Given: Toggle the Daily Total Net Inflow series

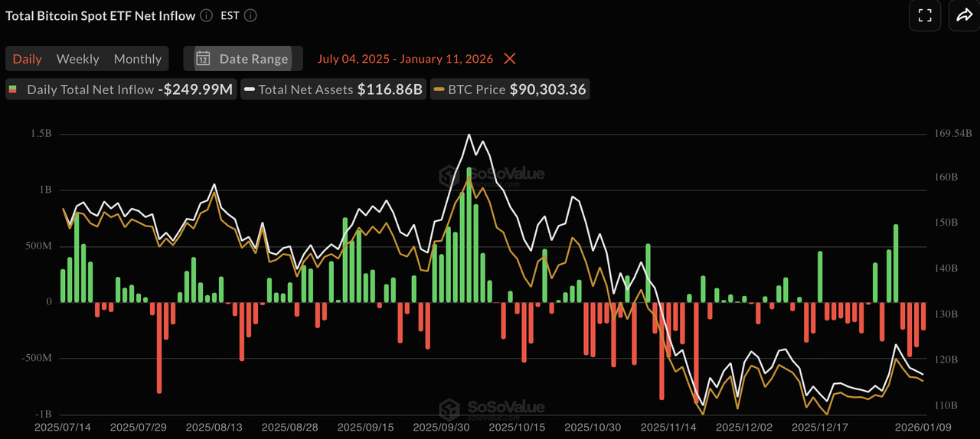Looking at the screenshot, I should [x=120, y=89].
